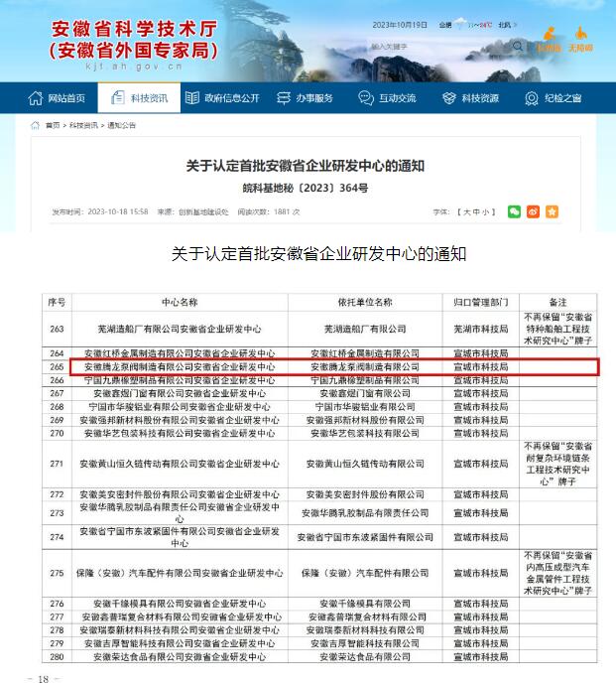Click badge icon beside 纪检之窗
Image resolution: width=616 pixels, height=685 pixels.
pos(532,98)
